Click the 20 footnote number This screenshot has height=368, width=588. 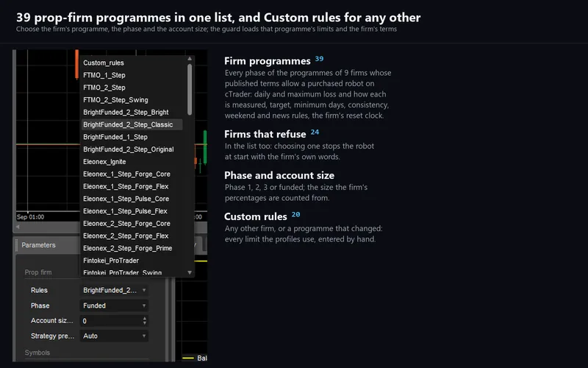point(296,214)
